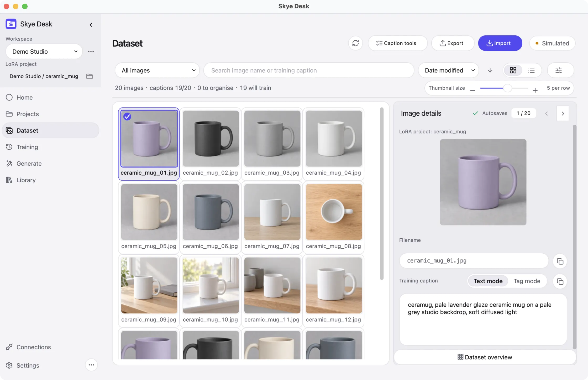Click into the training caption text area
Image resolution: width=588 pixels, height=380 pixels.
[x=483, y=319]
